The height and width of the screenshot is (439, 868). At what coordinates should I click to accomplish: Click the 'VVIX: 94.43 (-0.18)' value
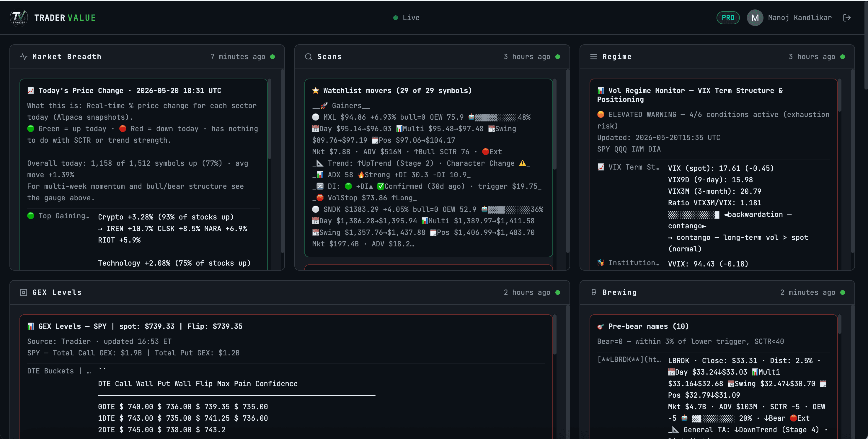[708, 264]
